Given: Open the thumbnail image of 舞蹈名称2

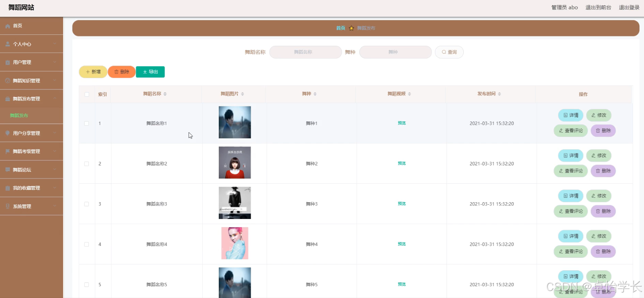Looking at the screenshot, I should (x=235, y=163).
